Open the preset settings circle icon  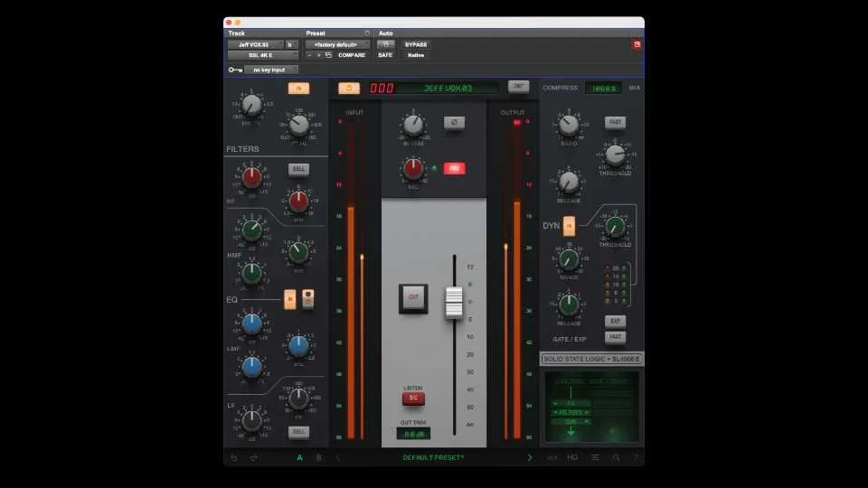(366, 33)
